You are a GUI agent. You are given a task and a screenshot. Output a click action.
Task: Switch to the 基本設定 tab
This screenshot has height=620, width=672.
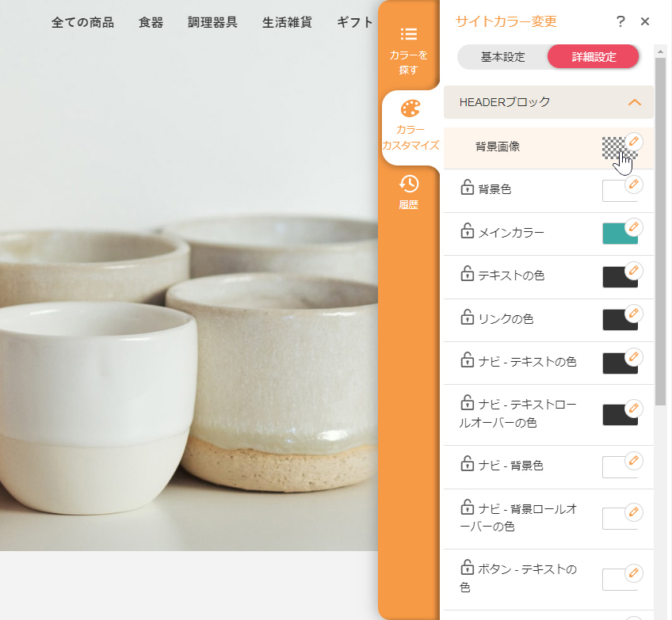[x=502, y=57]
